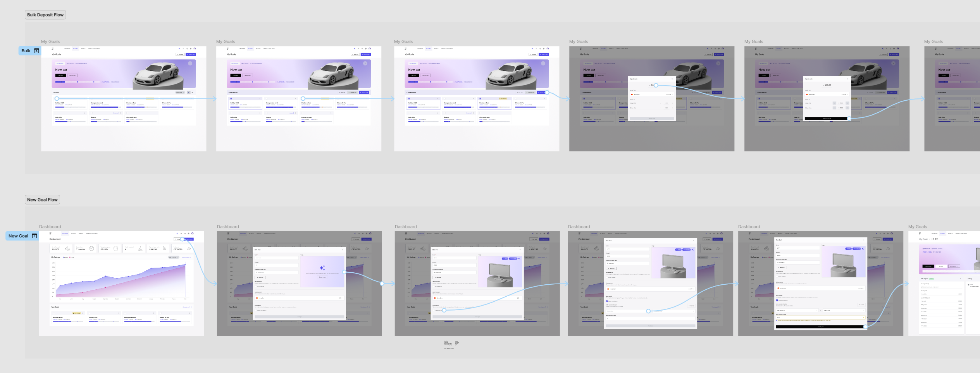Select grid view icon in first My Goals frame
The width and height of the screenshot is (980, 373).
[x=189, y=93]
